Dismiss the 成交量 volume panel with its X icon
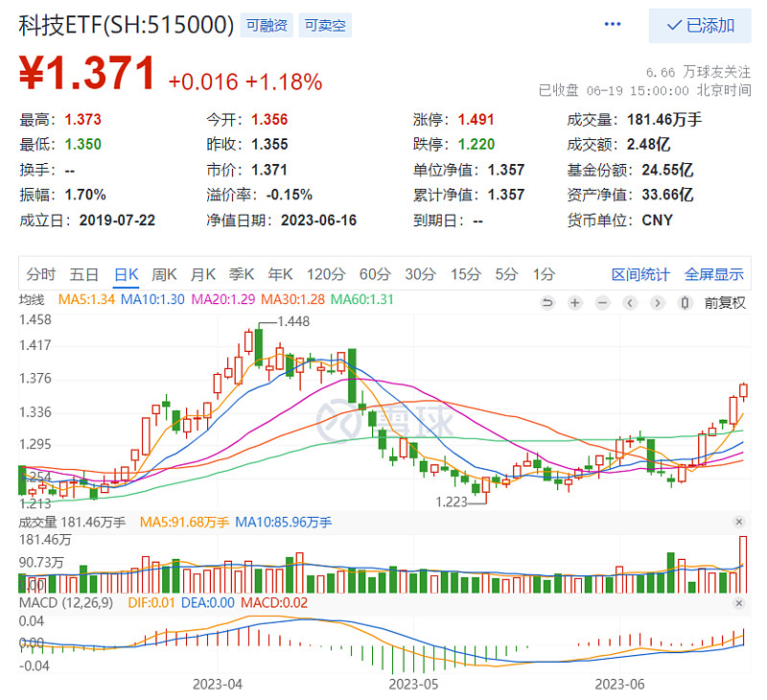 coord(738,523)
